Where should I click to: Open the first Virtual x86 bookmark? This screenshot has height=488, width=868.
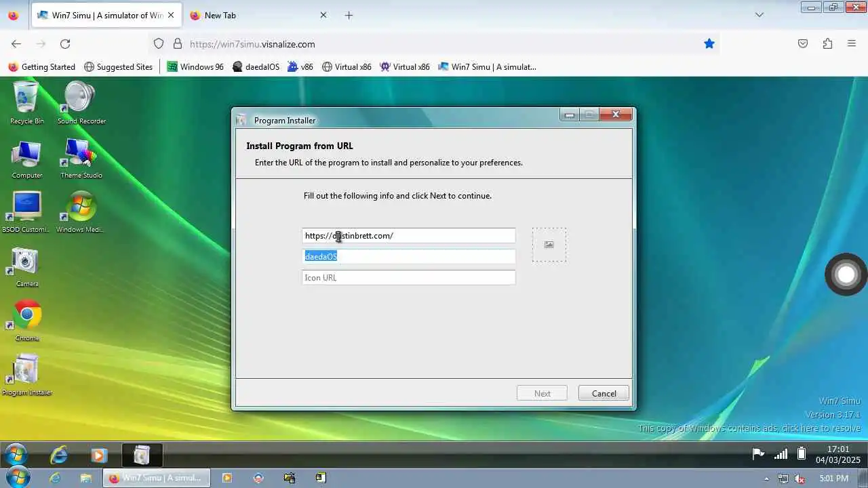click(x=347, y=66)
